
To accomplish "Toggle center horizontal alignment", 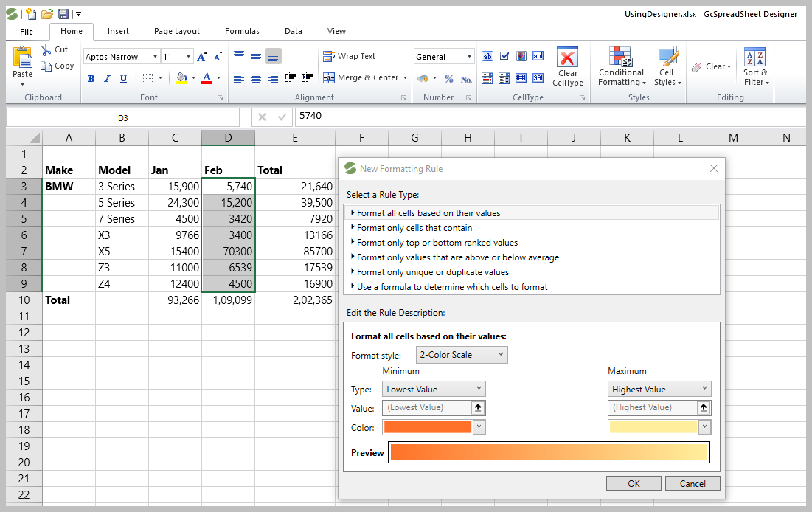I will 256,78.
